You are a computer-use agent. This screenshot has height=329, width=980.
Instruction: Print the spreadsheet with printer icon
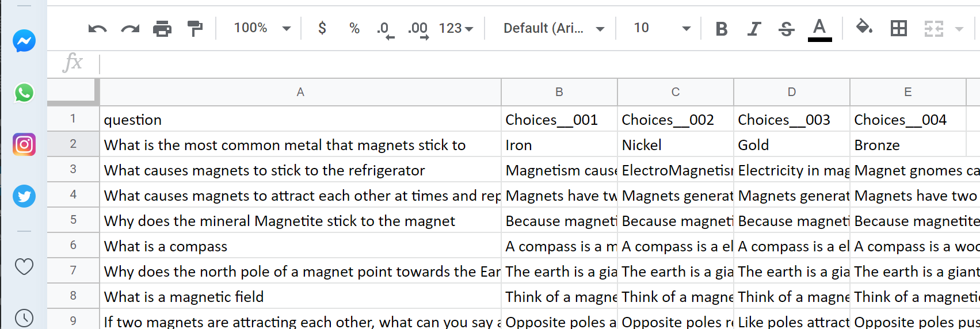(x=162, y=28)
